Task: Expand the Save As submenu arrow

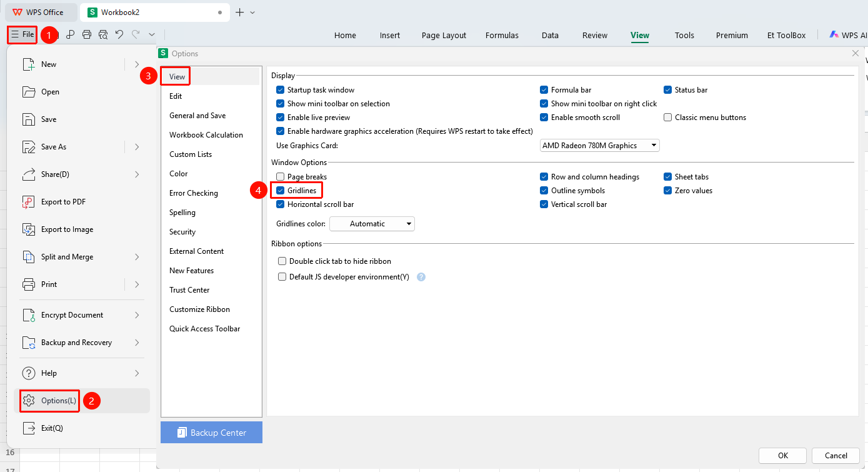Action: (x=137, y=147)
